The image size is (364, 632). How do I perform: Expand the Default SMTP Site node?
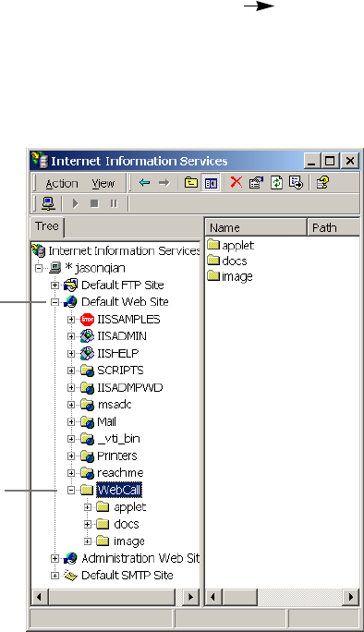point(55,576)
